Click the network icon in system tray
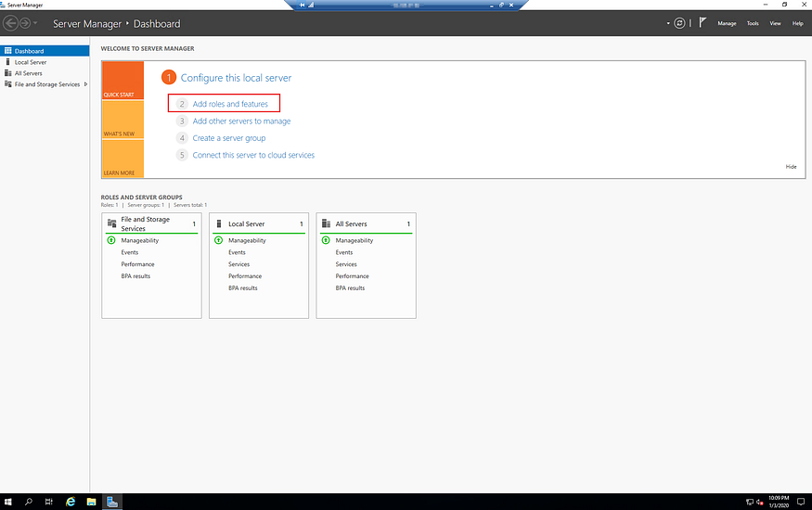 [749, 502]
